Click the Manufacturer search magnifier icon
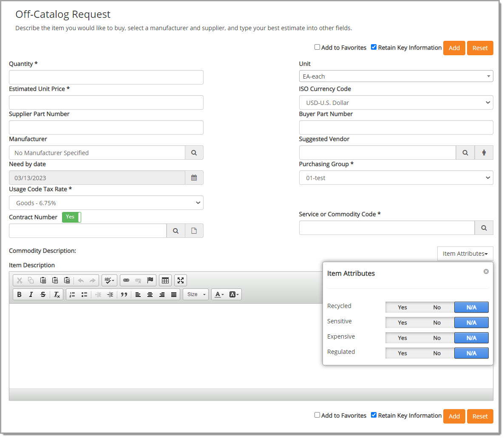 click(194, 153)
